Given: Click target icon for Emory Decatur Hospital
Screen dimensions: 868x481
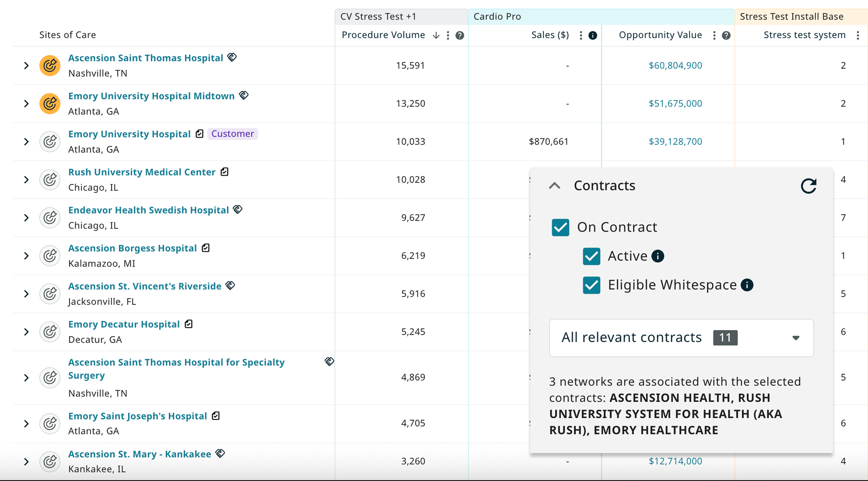Looking at the screenshot, I should tap(50, 332).
